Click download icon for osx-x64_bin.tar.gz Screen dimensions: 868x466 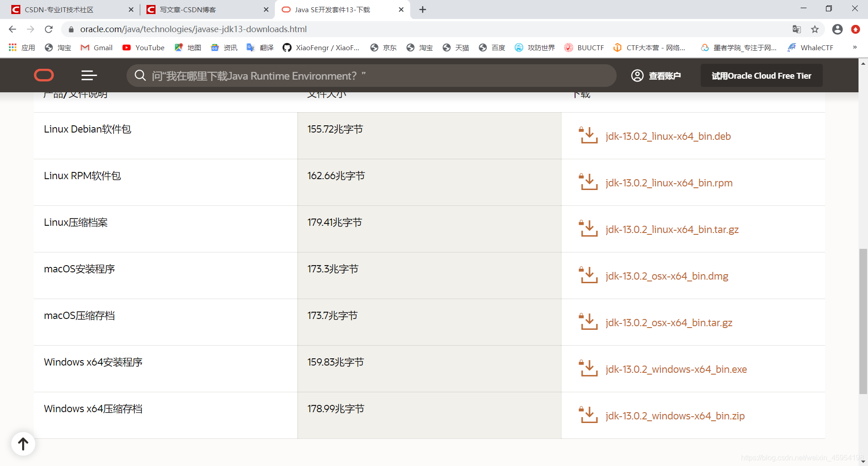[589, 322]
